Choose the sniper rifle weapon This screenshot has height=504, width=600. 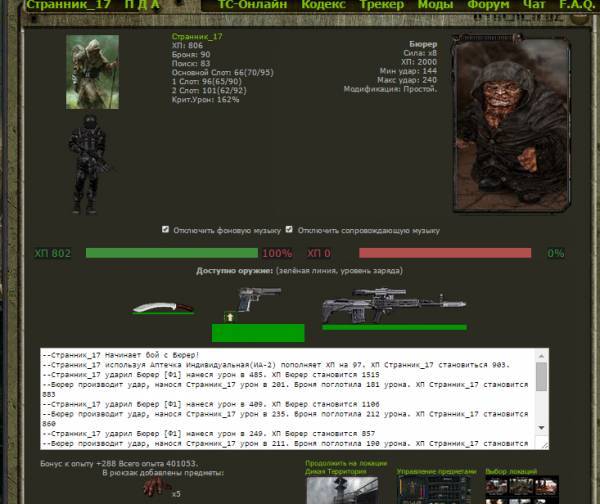(393, 305)
